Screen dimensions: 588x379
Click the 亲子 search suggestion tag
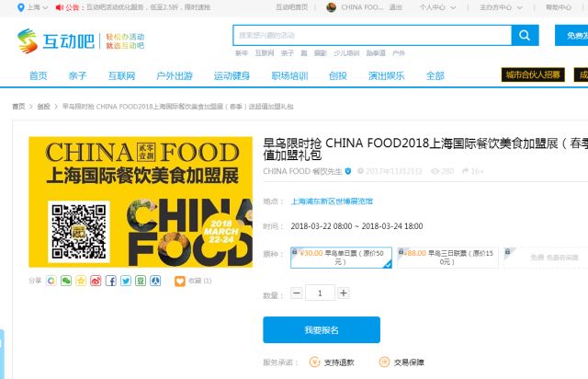288,53
